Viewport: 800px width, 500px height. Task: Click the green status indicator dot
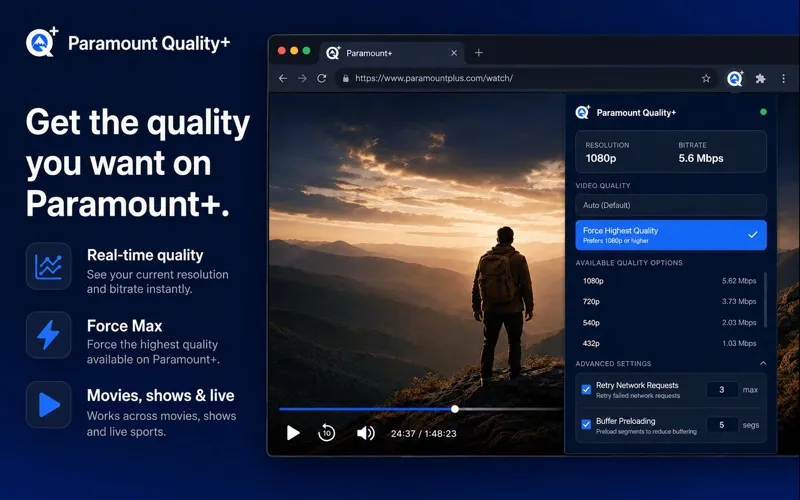763,112
